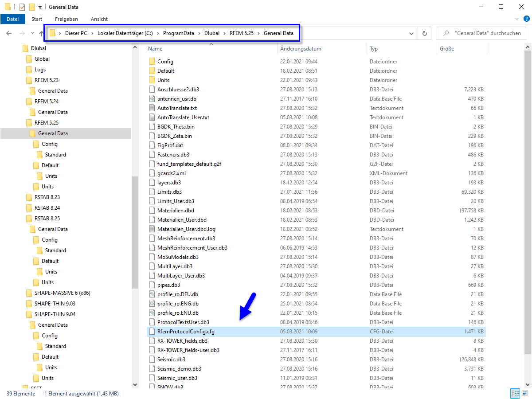Image resolution: width=532 pixels, height=399 pixels.
Task: Jump to Dieser PC via breadcrumb
Action: tap(76, 33)
